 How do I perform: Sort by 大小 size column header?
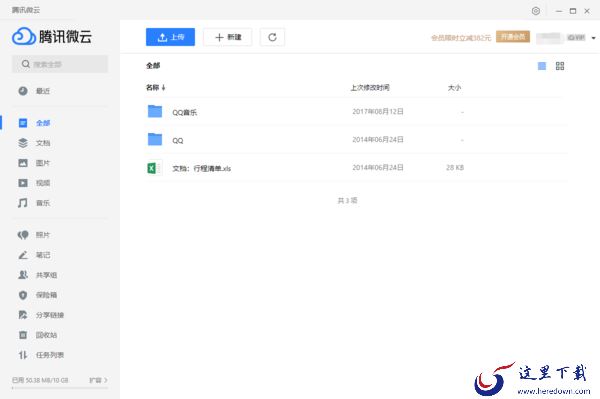[x=454, y=88]
